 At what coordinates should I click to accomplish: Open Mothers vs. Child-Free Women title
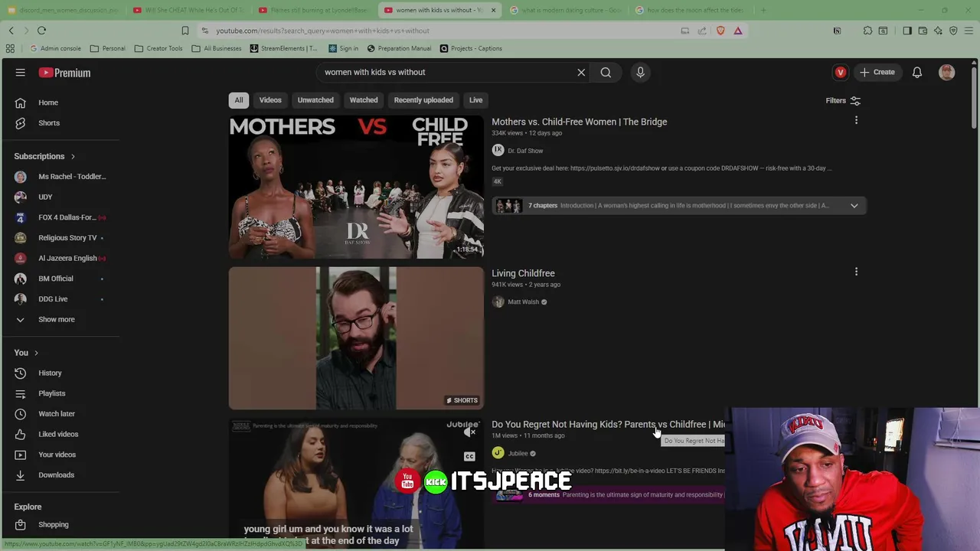tap(579, 122)
